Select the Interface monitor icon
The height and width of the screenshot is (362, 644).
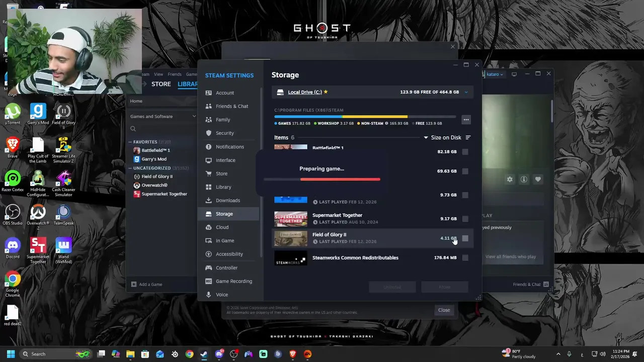[208, 160]
